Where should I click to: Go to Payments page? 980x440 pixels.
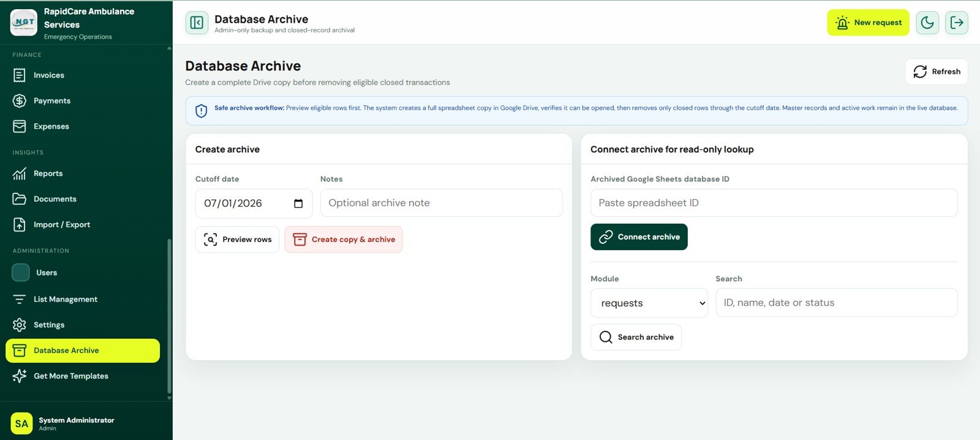(83, 101)
